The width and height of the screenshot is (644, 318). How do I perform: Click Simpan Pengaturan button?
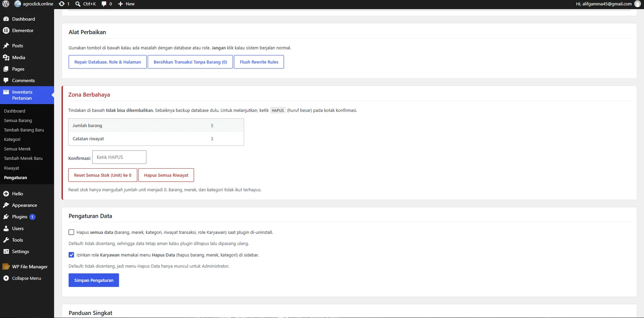click(x=94, y=280)
